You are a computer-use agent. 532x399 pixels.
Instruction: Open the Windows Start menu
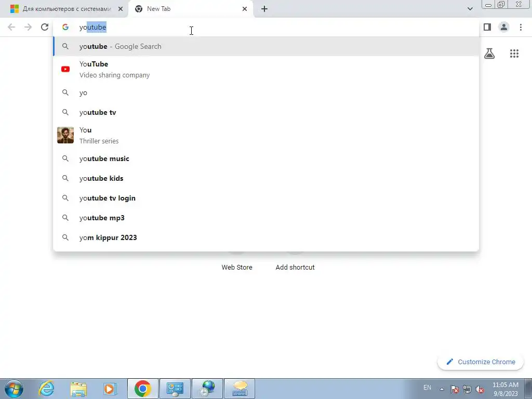click(14, 389)
